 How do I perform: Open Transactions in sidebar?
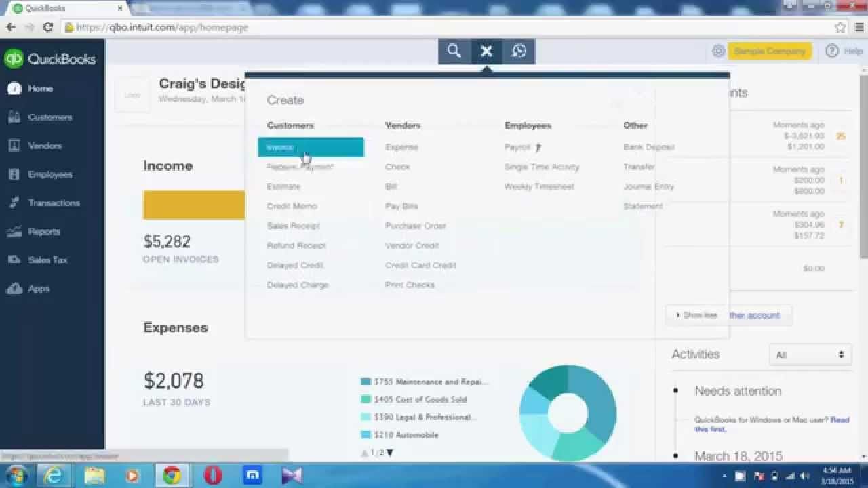point(52,203)
